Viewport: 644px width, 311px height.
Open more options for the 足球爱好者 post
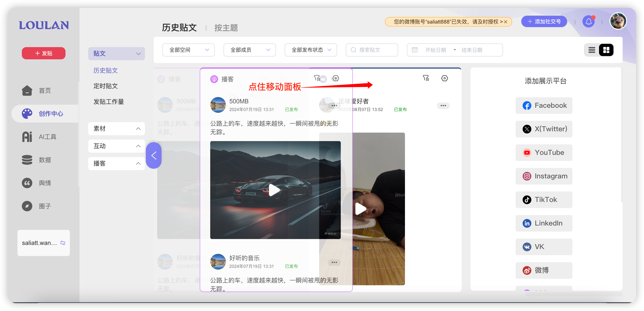point(443,105)
